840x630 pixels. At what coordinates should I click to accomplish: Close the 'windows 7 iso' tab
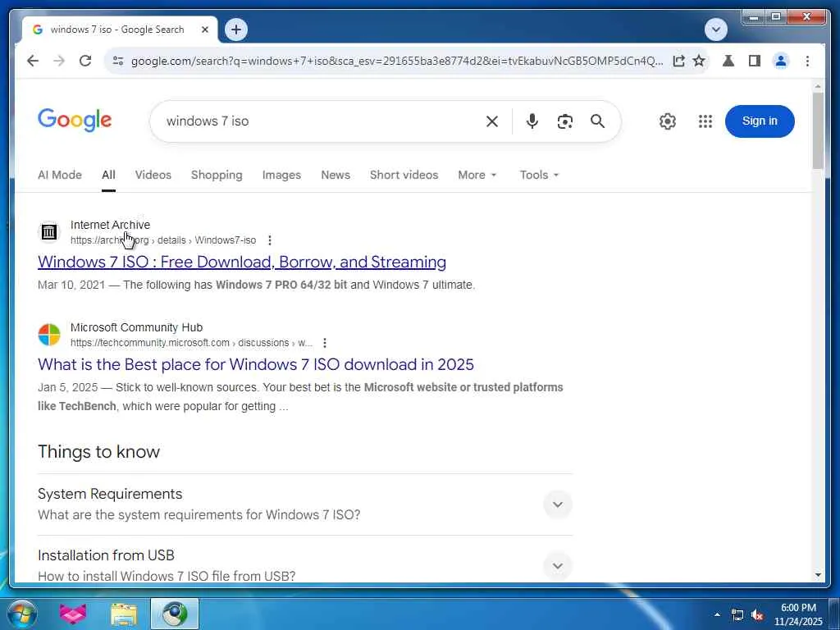click(x=204, y=30)
